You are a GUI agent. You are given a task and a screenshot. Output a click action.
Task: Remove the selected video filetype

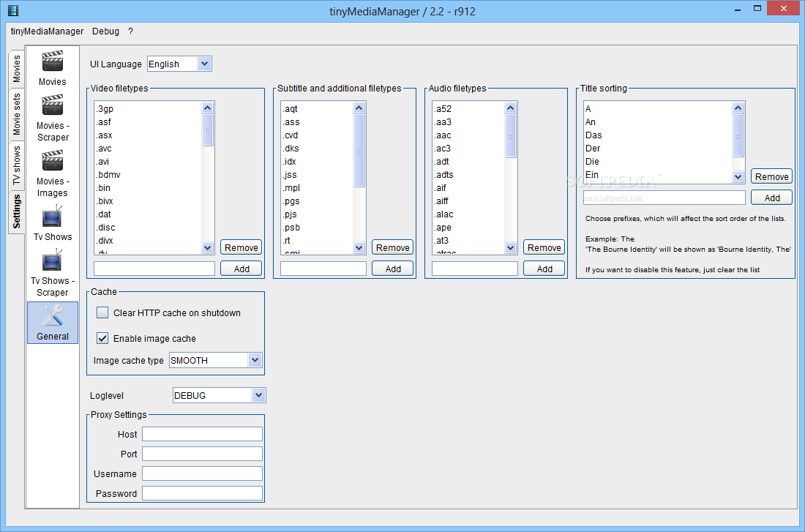pos(241,247)
